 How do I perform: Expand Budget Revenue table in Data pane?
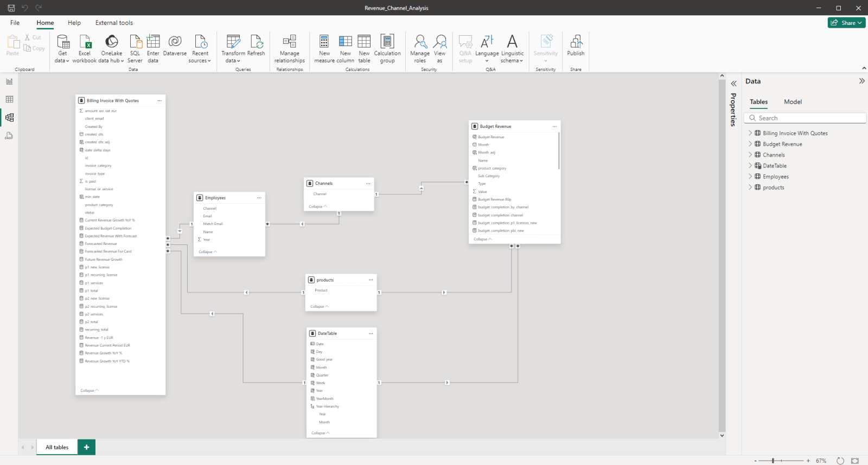750,144
